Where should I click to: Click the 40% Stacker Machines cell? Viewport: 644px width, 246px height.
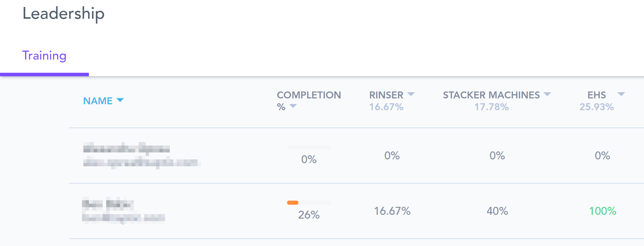pos(497,211)
